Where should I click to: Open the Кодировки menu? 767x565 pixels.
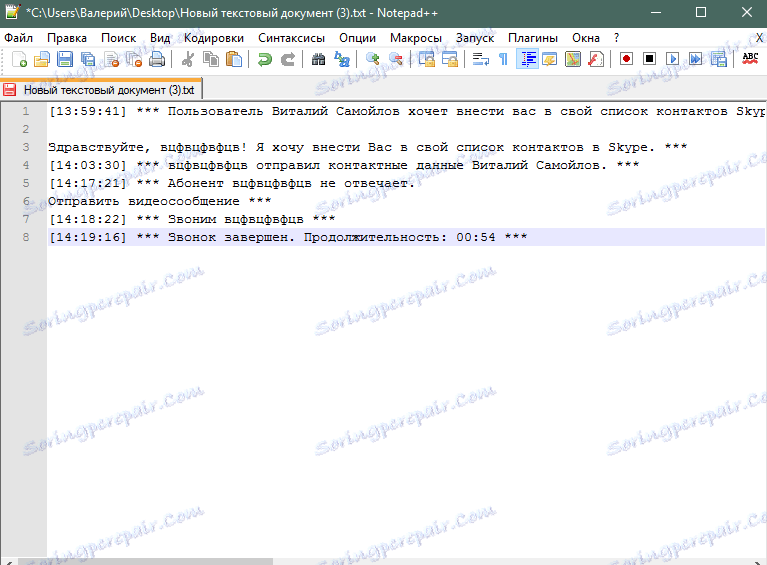[214, 38]
